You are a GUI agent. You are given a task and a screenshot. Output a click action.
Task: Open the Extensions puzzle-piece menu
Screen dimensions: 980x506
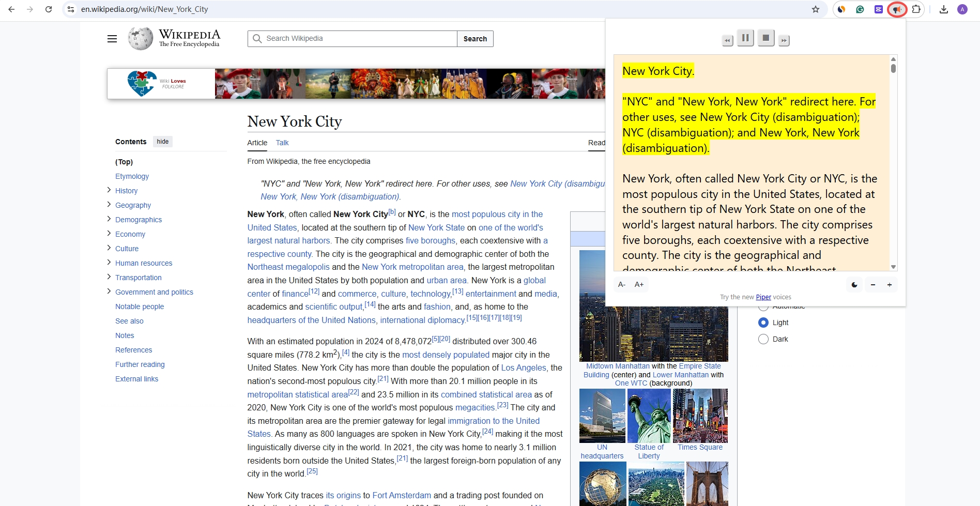coord(916,9)
